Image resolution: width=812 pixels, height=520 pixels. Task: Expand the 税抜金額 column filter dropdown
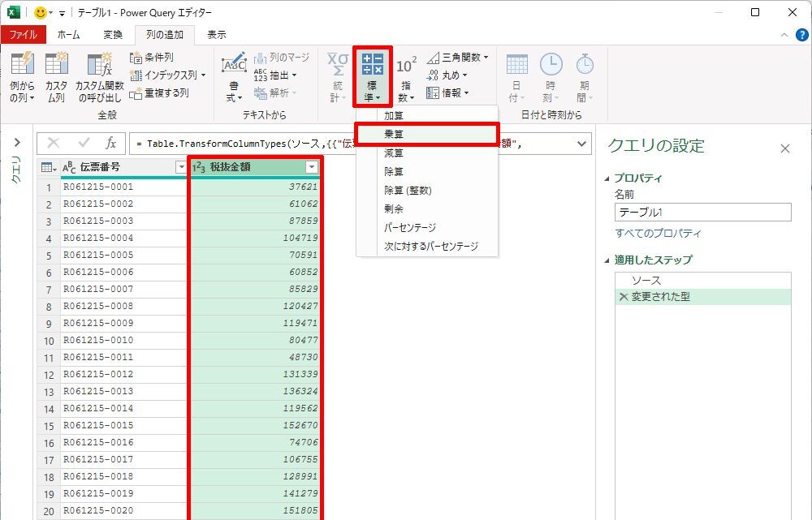tap(311, 167)
